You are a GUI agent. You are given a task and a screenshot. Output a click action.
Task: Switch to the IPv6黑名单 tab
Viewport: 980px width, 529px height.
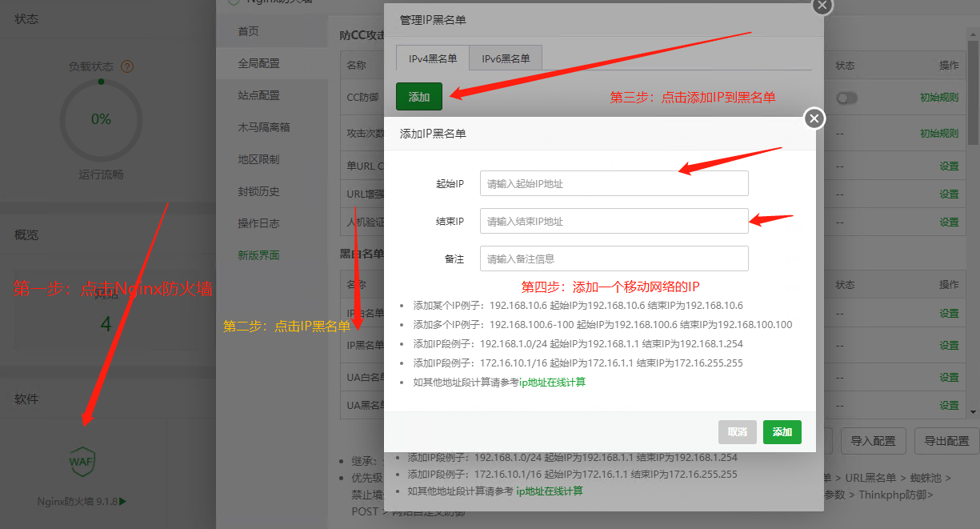[506, 58]
